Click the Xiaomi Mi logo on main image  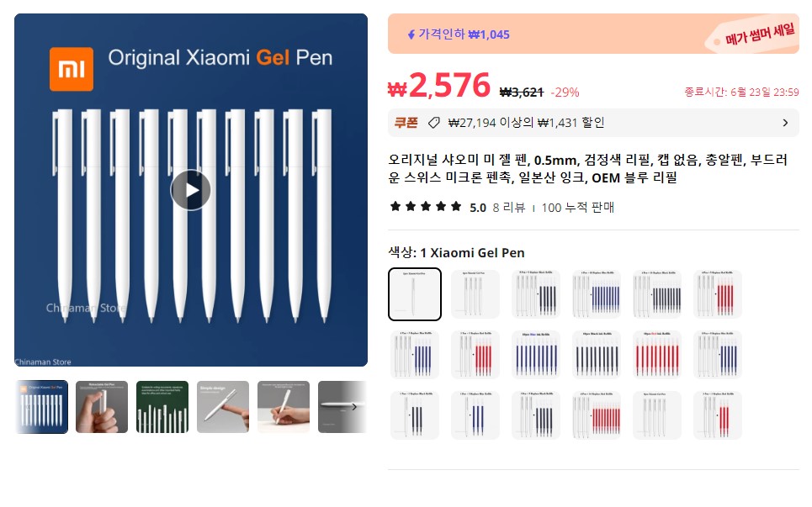72,69
